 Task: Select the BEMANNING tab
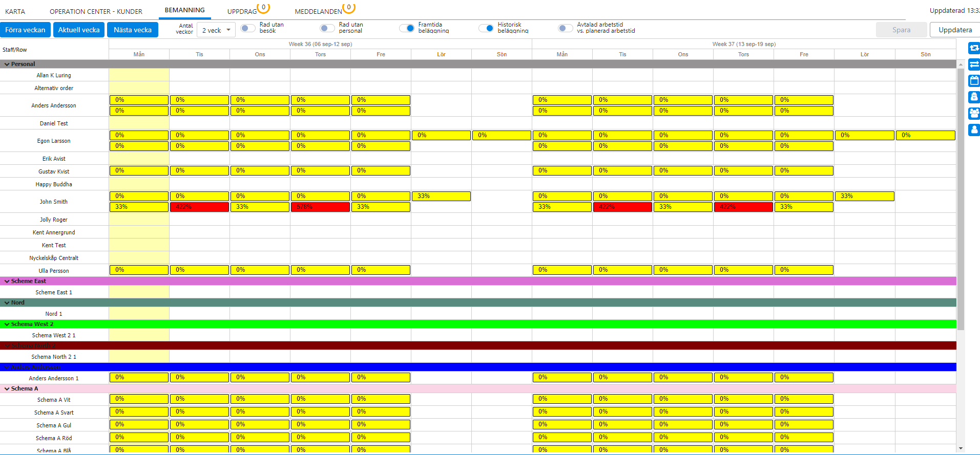point(184,10)
